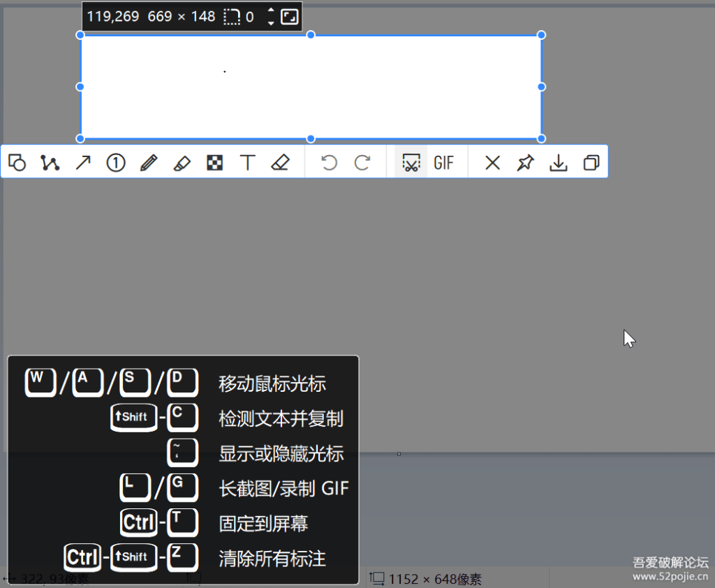The width and height of the screenshot is (715, 588).
Task: Choose the eraser tool
Action: point(280,163)
